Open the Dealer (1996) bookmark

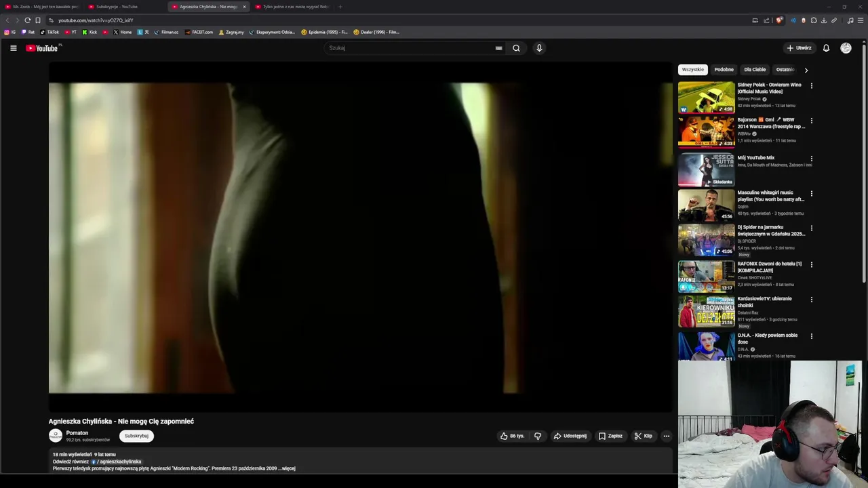pyautogui.click(x=376, y=32)
